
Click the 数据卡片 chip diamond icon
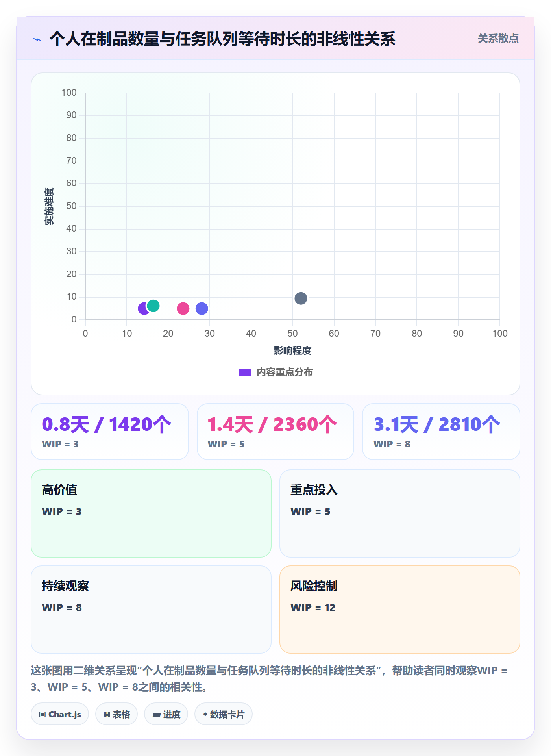pos(205,714)
